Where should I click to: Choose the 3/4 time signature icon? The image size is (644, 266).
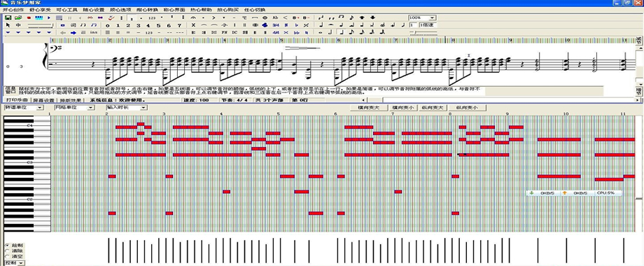tap(276, 25)
